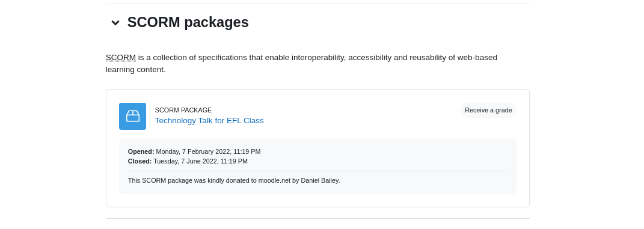This screenshot has width=644, height=229.
Task: Select the SCORM PACKAGE label text
Action: [x=183, y=110]
